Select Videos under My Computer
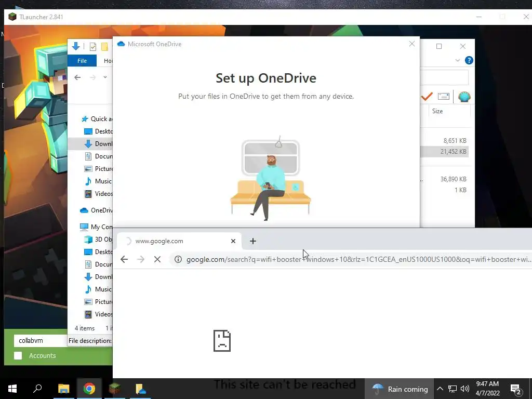The height and width of the screenshot is (399, 532). (98, 314)
